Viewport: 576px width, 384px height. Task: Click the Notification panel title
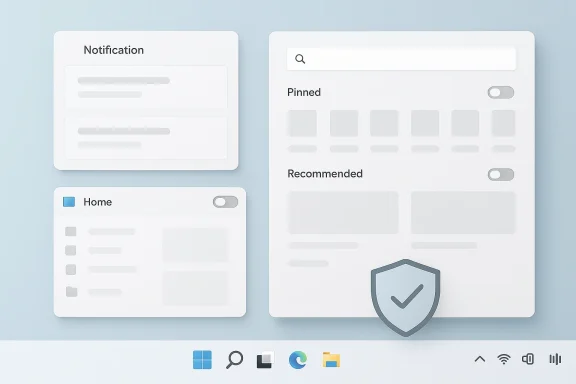coord(114,50)
